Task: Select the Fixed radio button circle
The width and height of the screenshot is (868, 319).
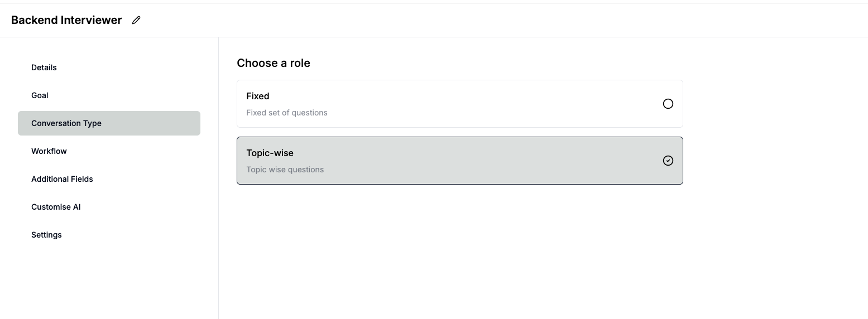Action: point(668,104)
